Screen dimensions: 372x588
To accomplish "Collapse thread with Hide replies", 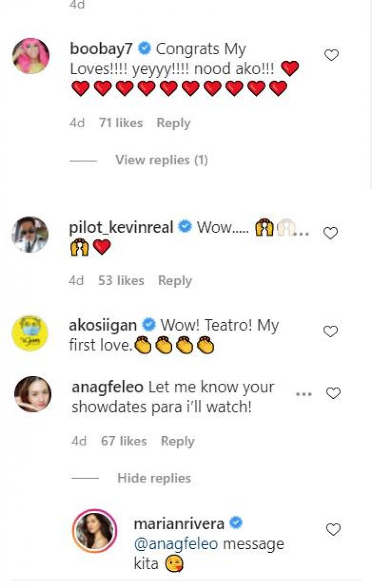I will coord(154,478).
